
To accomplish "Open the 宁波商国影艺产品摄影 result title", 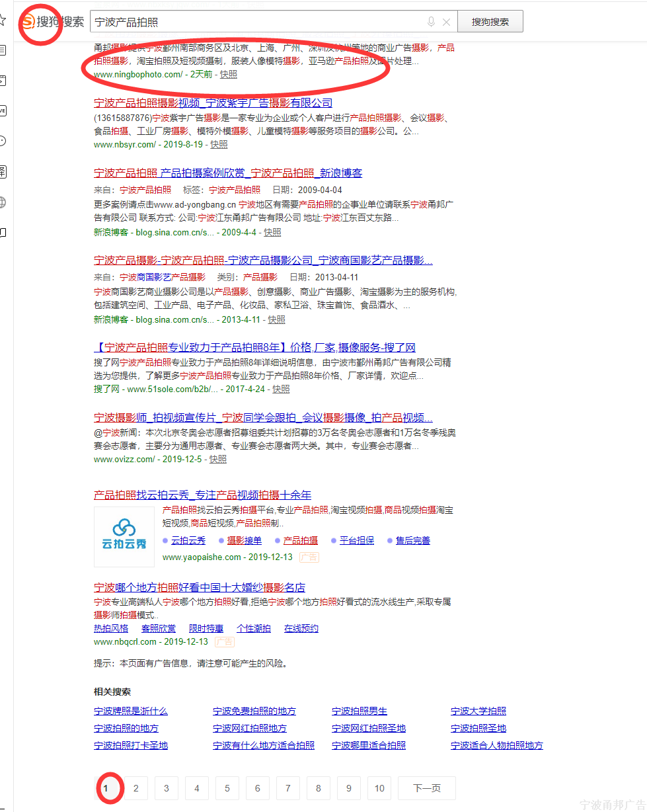I will pyautogui.click(x=263, y=261).
